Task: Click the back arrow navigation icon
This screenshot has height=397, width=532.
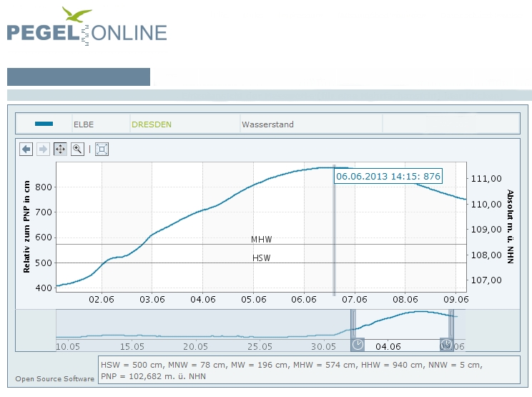Action: [x=26, y=149]
